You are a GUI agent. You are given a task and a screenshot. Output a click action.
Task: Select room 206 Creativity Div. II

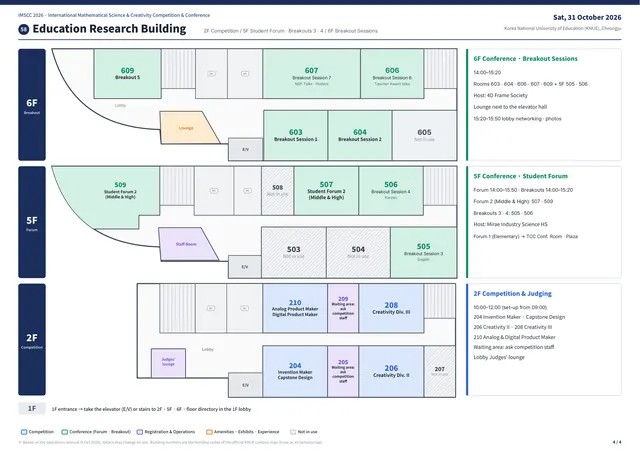(391, 371)
